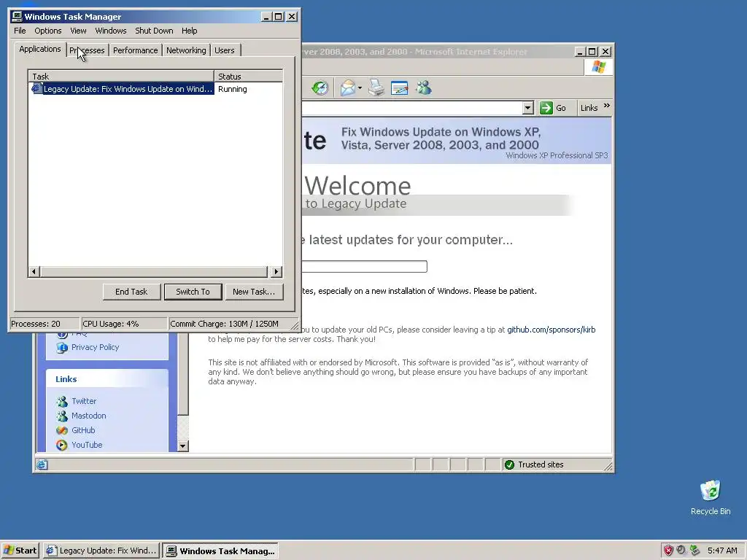Open the Mastodon link text
This screenshot has width=747, height=560.
click(x=88, y=416)
